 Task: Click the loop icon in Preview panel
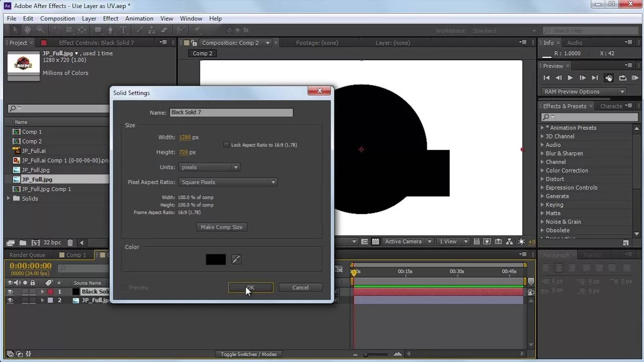(x=622, y=78)
